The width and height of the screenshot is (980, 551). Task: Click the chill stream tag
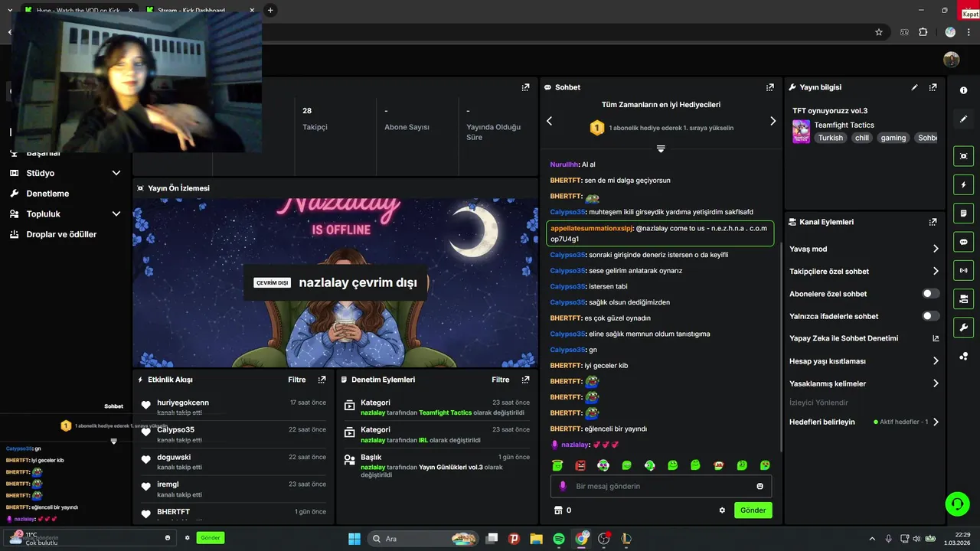coord(862,138)
